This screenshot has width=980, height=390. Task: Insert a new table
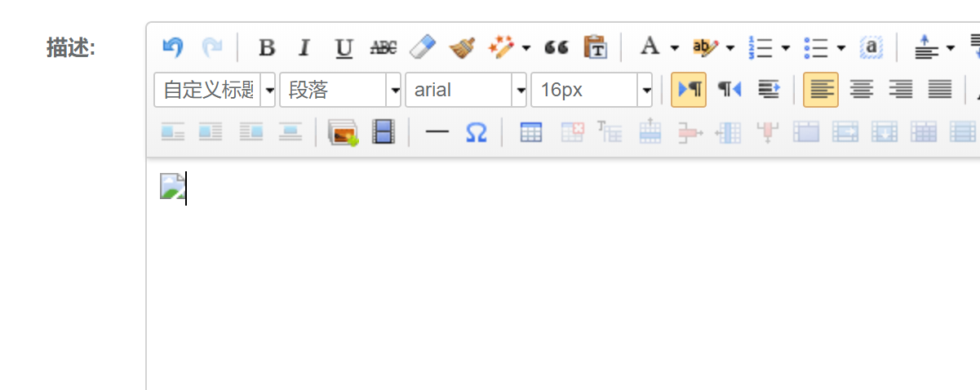point(531,131)
